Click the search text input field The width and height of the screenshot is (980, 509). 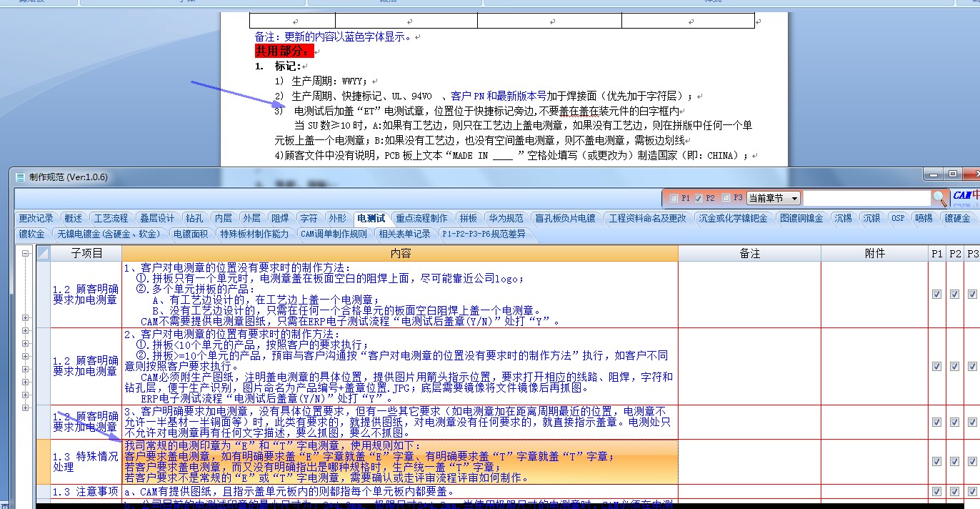click(x=866, y=198)
